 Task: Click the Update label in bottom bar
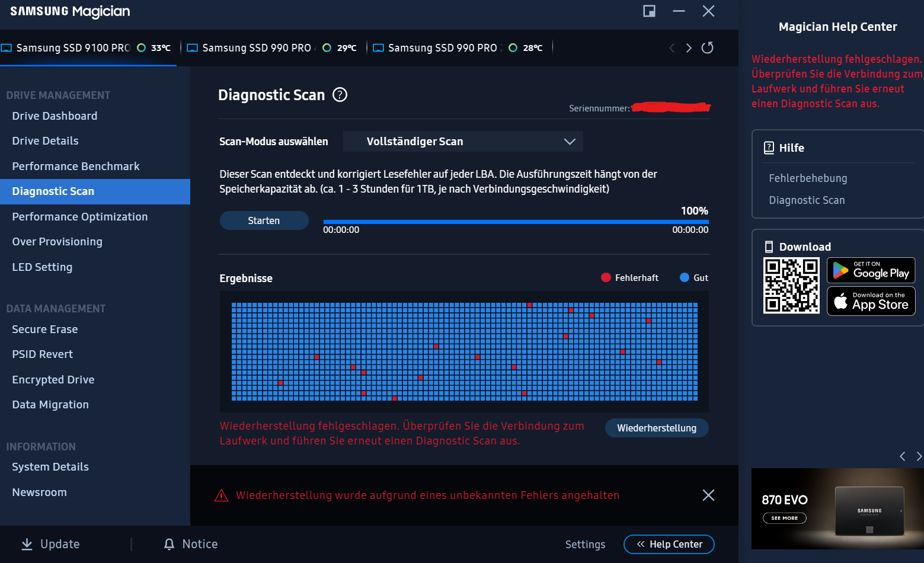pos(60,544)
